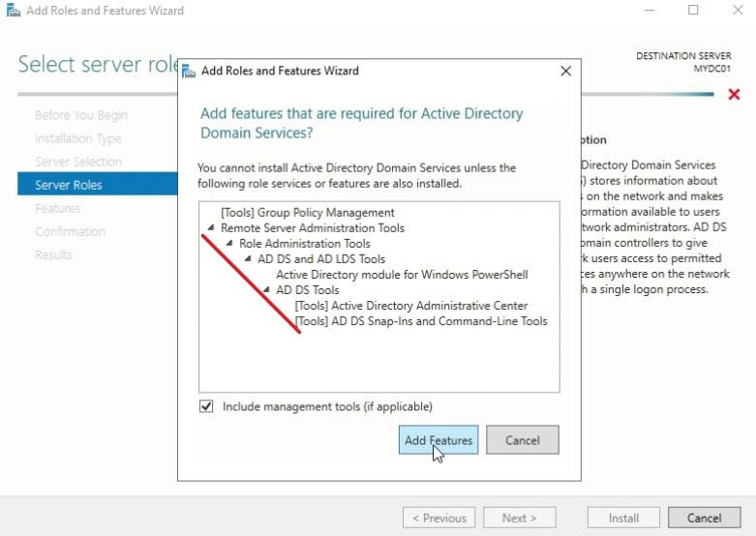The image size is (756, 536).
Task: Cancel the required features dialog
Action: pos(522,439)
